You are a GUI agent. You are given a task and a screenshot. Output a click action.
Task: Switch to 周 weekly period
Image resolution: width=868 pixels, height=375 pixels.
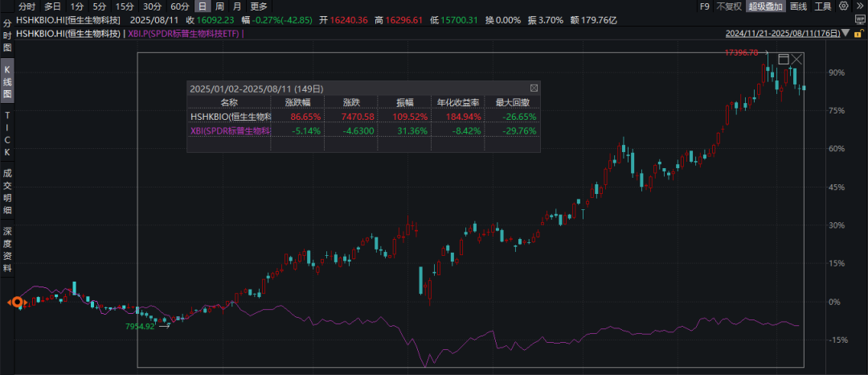coord(219,6)
